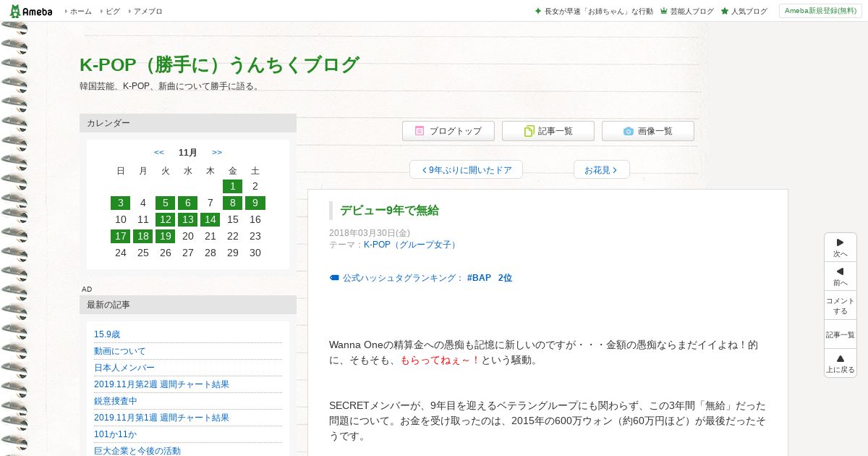The width and height of the screenshot is (868, 456).
Task: Open recent article 15.9歳
Action: pyautogui.click(x=107, y=334)
